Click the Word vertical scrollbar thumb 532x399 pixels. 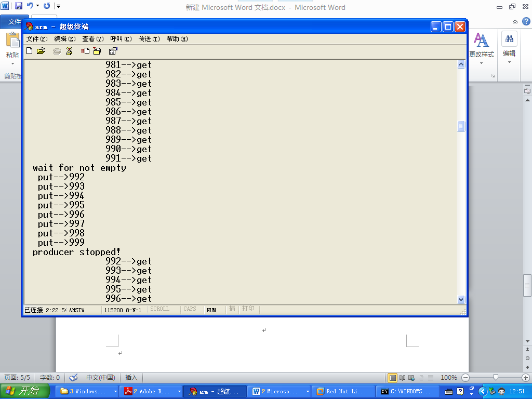pyautogui.click(x=527, y=285)
